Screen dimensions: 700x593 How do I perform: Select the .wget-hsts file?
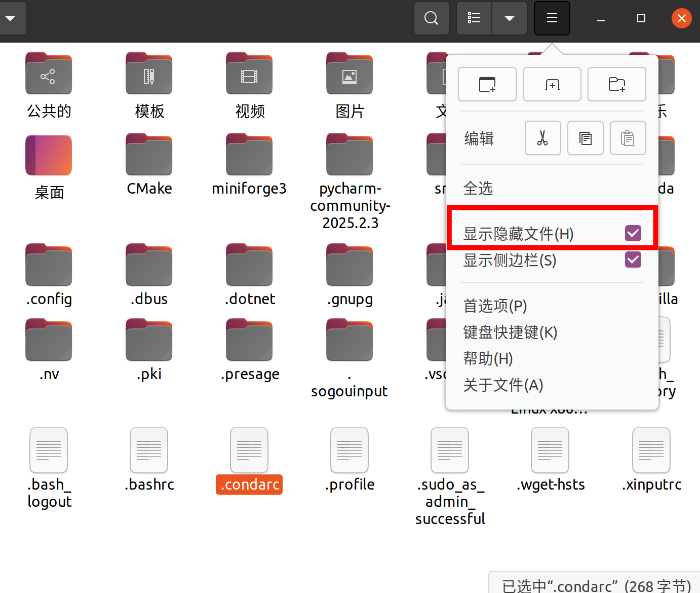(x=550, y=450)
